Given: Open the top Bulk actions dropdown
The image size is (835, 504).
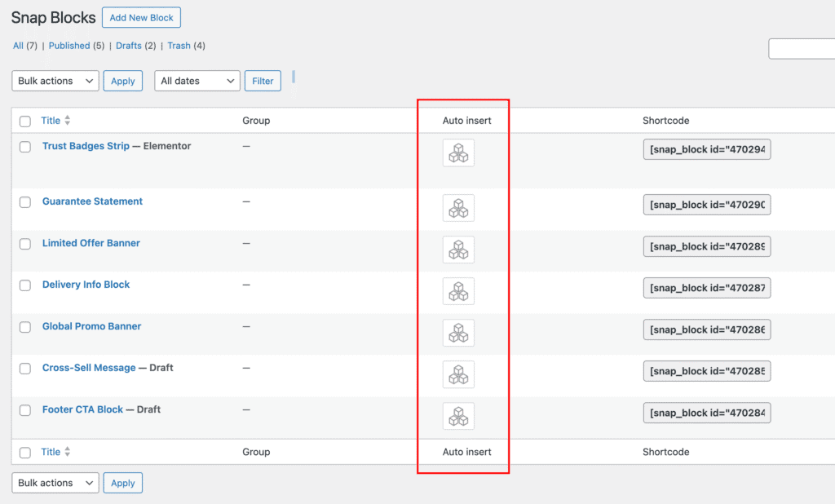Looking at the screenshot, I should 55,81.
